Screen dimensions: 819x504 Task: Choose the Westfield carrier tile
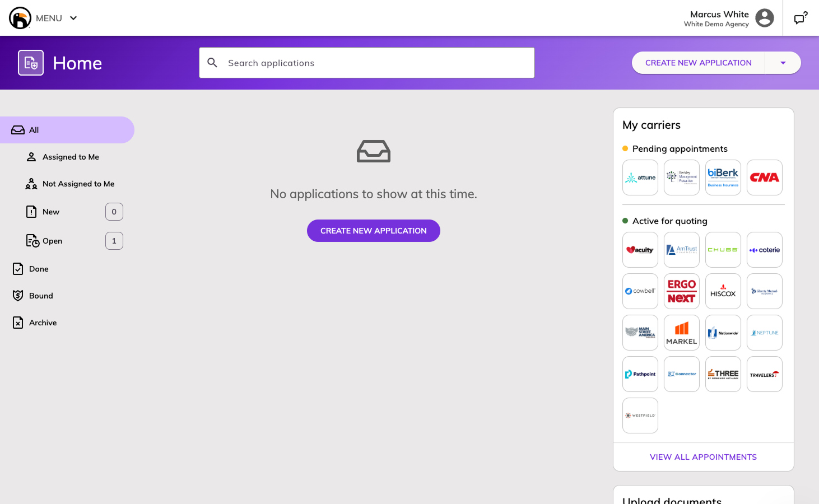click(640, 416)
